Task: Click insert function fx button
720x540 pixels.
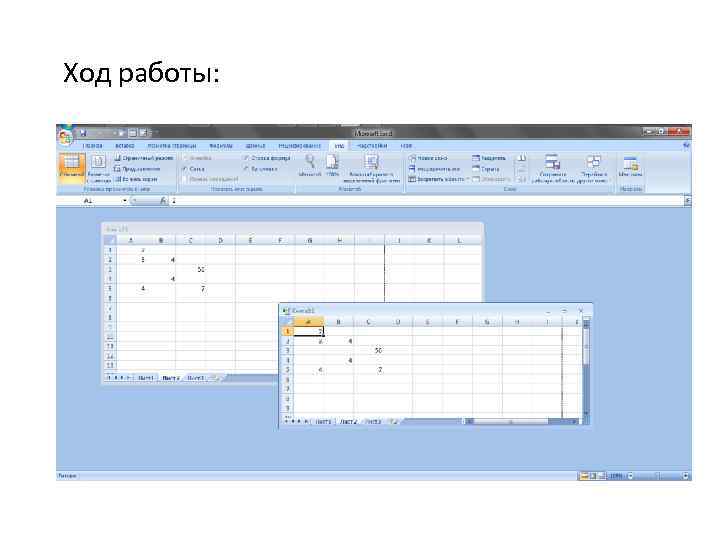Action: click(x=163, y=201)
